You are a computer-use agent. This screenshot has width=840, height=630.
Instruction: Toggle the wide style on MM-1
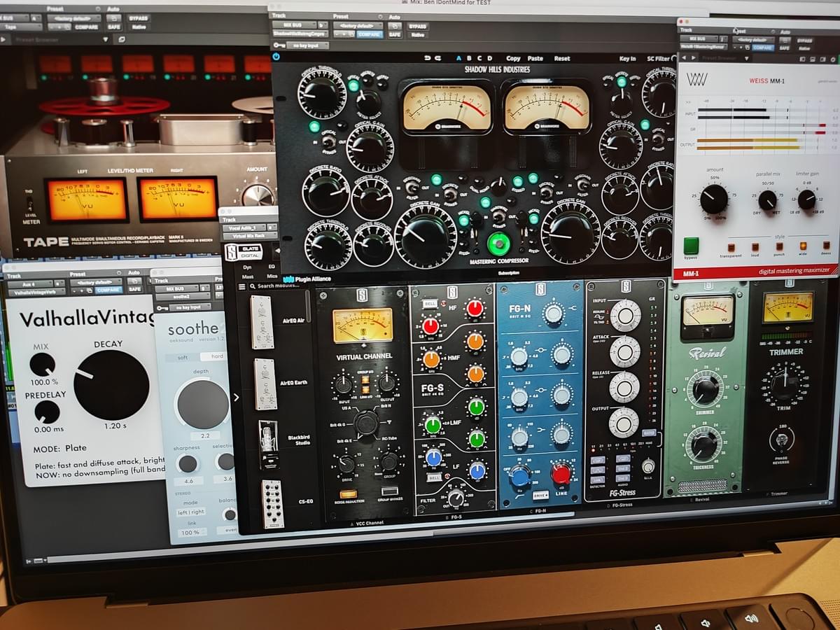[x=802, y=246]
